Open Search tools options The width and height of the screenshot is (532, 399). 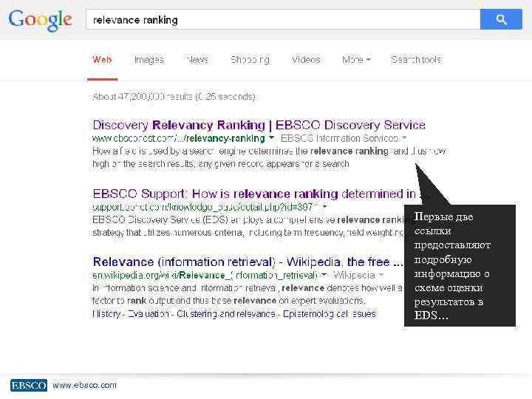pyautogui.click(x=416, y=60)
